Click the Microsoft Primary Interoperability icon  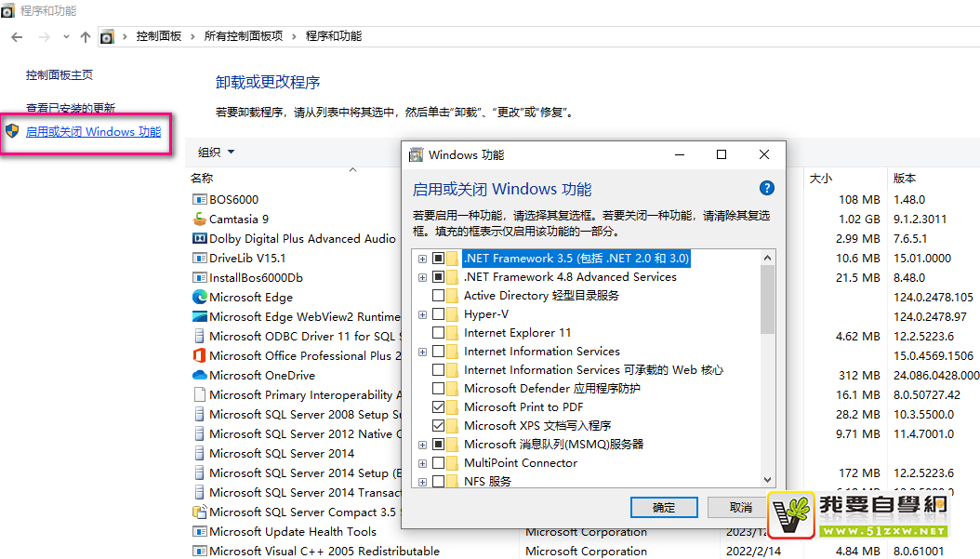click(x=199, y=394)
